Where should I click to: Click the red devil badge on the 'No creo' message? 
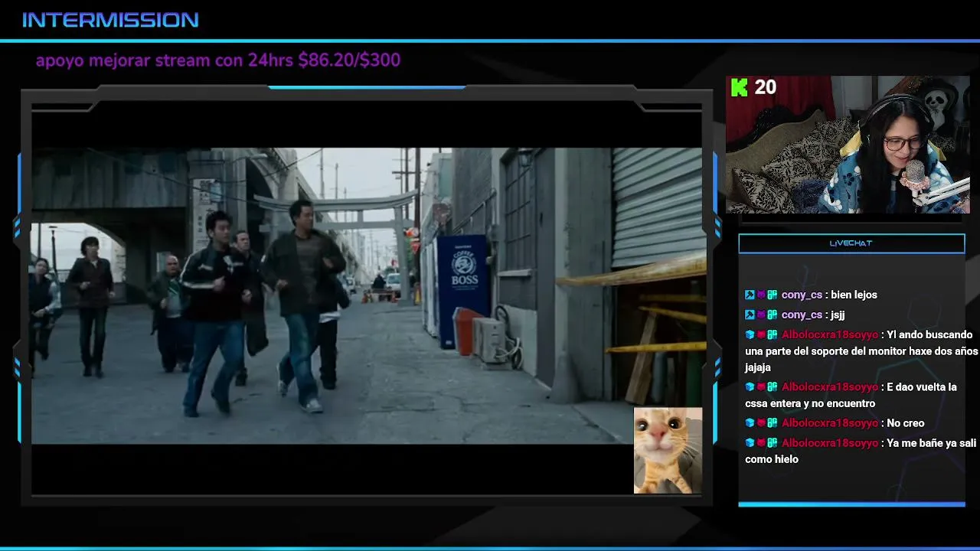coord(761,423)
